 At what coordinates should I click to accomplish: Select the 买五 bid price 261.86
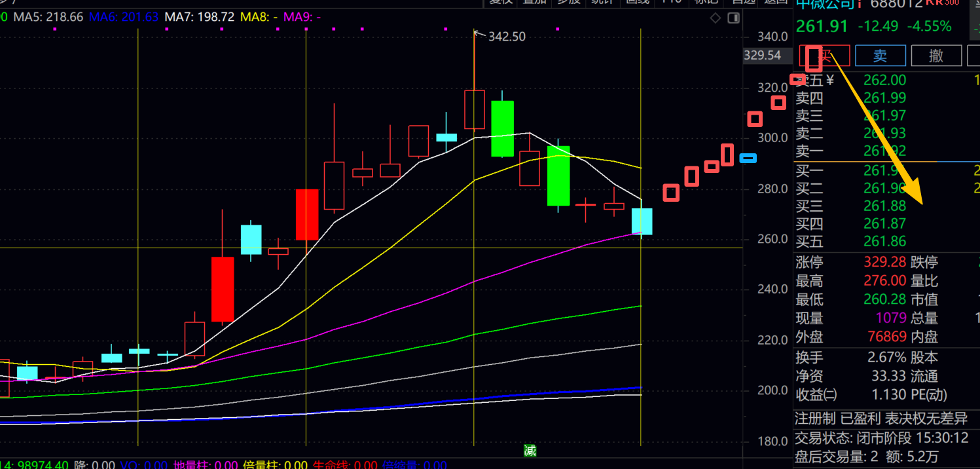click(x=884, y=241)
